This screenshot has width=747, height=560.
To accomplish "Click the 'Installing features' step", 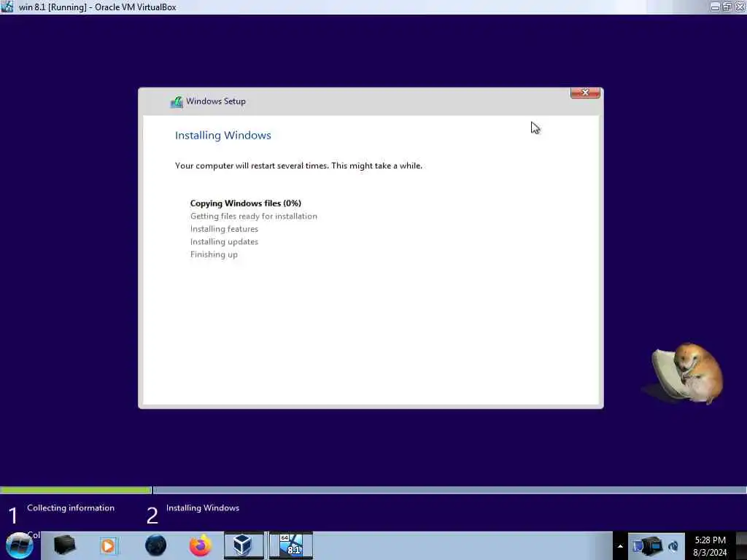I will pos(224,229).
